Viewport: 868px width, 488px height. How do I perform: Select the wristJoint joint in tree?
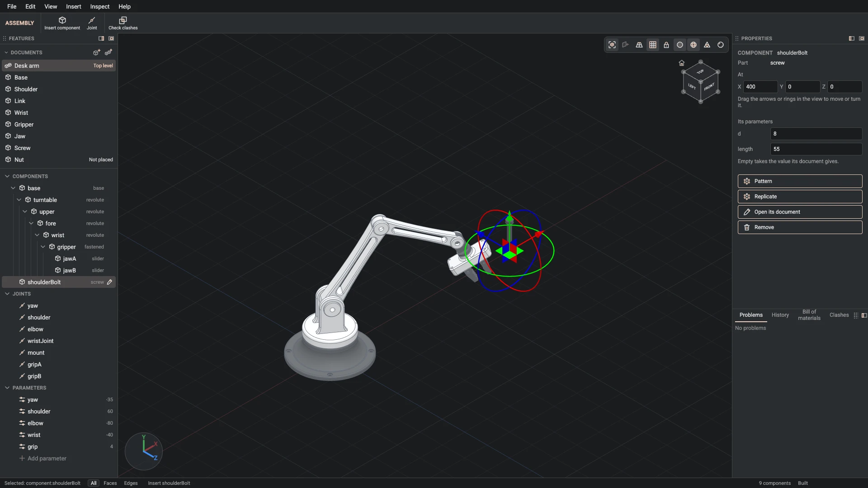59,341
